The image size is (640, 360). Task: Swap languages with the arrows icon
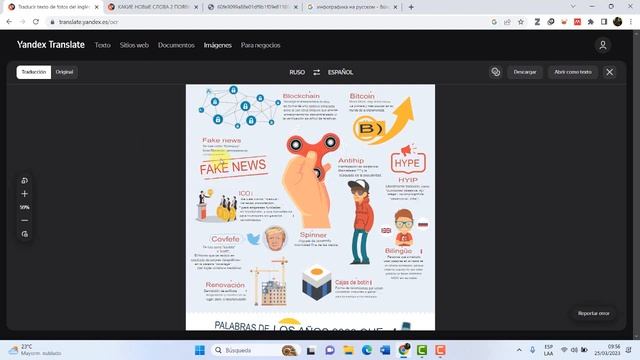point(317,72)
